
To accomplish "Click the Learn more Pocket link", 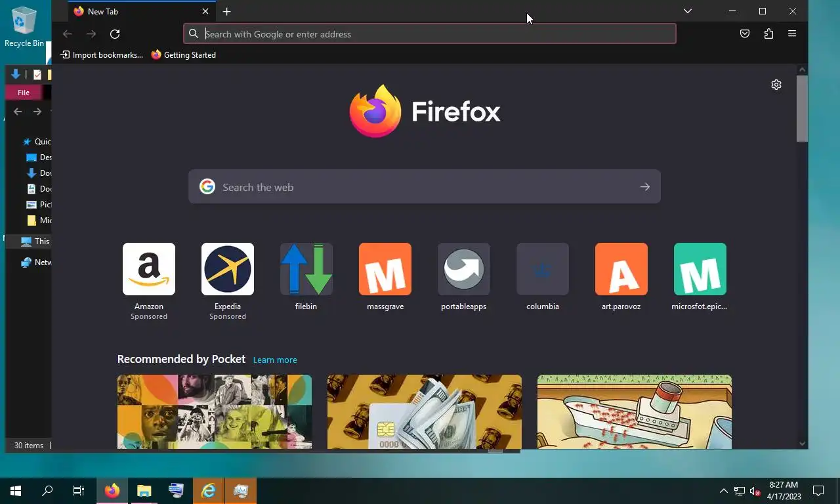I will point(275,360).
